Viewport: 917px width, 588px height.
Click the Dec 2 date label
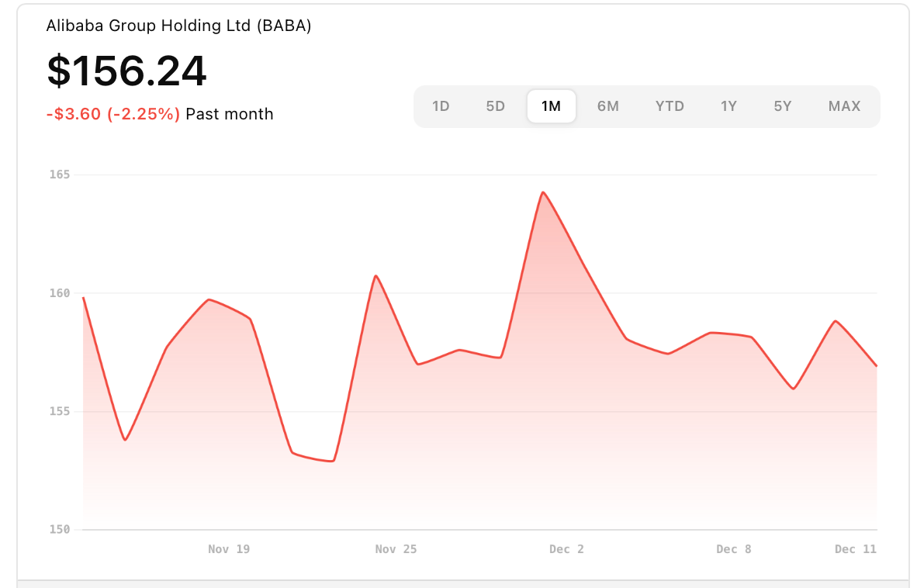[x=566, y=549]
